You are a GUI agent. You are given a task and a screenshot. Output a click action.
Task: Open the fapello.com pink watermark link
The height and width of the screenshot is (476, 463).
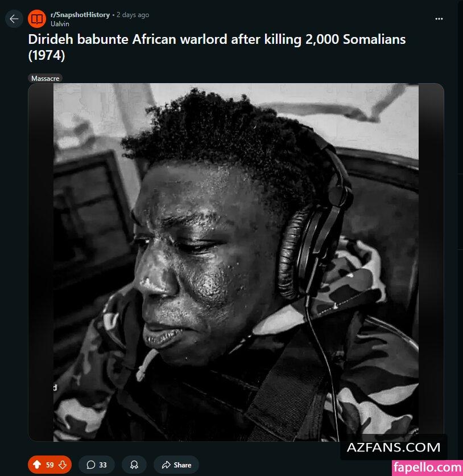(x=427, y=468)
